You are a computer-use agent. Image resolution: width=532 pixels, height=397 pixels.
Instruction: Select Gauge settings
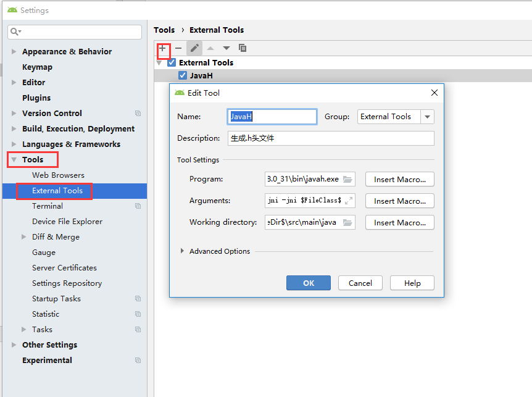click(44, 253)
